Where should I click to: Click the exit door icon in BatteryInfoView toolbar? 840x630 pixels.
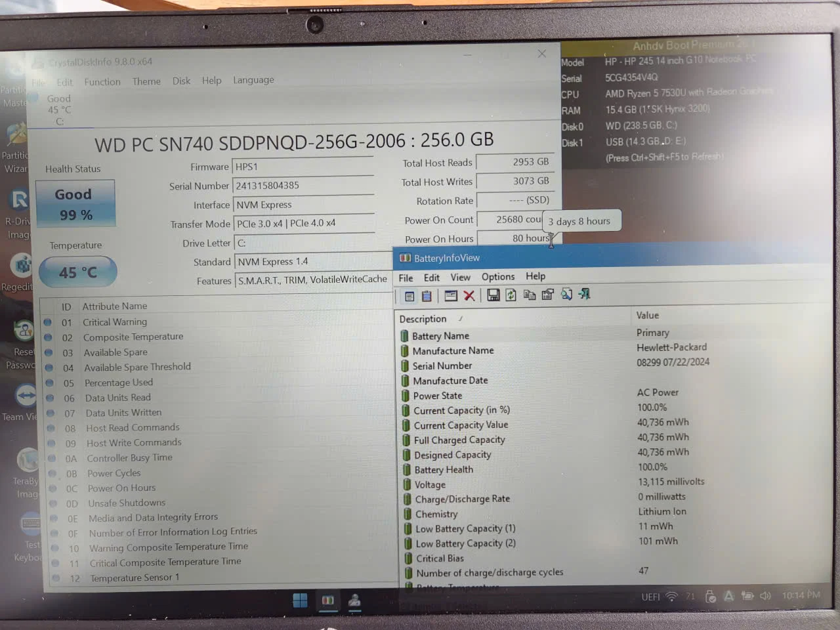click(x=583, y=295)
